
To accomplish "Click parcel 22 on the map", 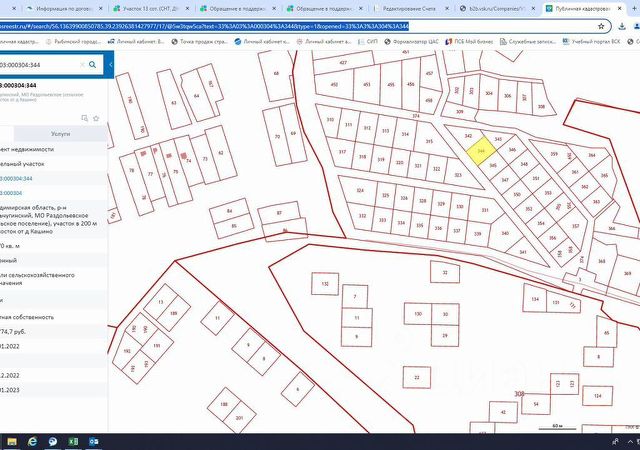I will click(x=417, y=377).
